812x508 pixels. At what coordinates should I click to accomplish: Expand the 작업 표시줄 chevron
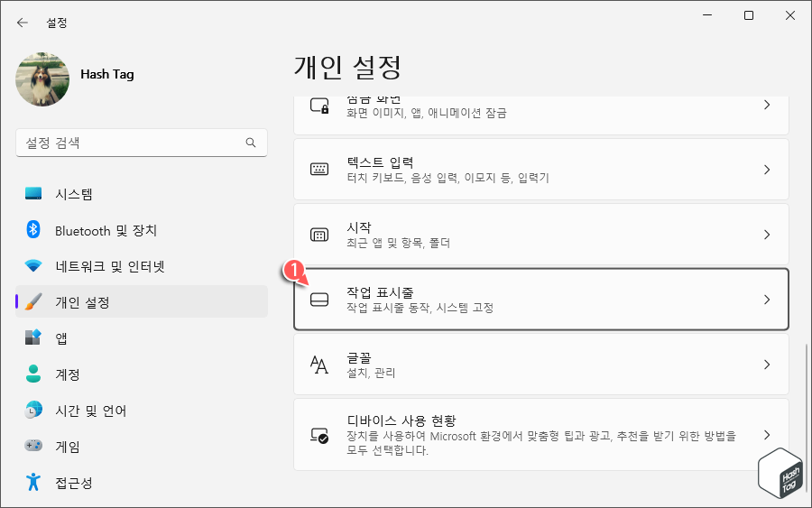(767, 300)
